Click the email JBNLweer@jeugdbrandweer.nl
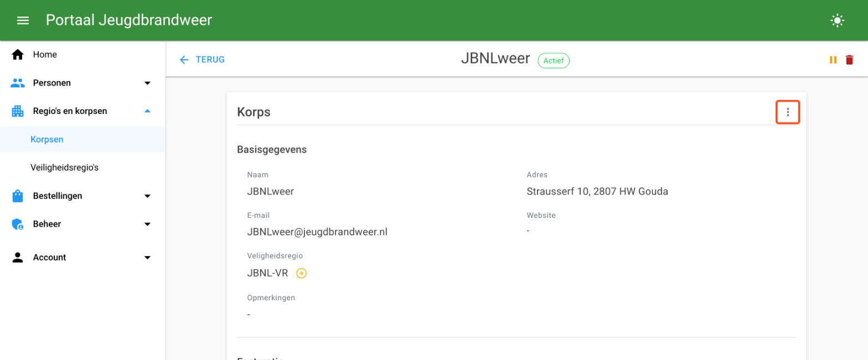The width and height of the screenshot is (868, 360). click(317, 232)
